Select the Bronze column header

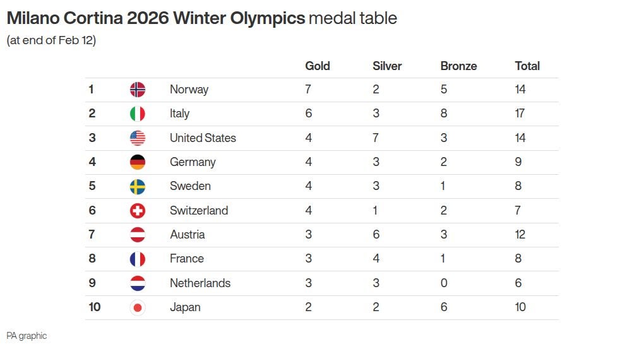(458, 66)
